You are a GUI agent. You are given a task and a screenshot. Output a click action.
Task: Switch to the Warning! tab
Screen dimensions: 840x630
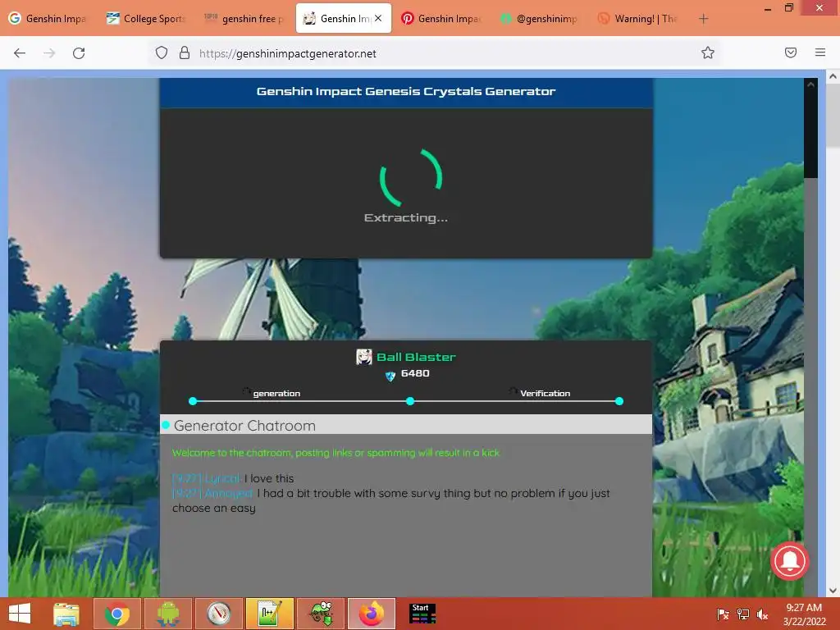click(x=637, y=19)
